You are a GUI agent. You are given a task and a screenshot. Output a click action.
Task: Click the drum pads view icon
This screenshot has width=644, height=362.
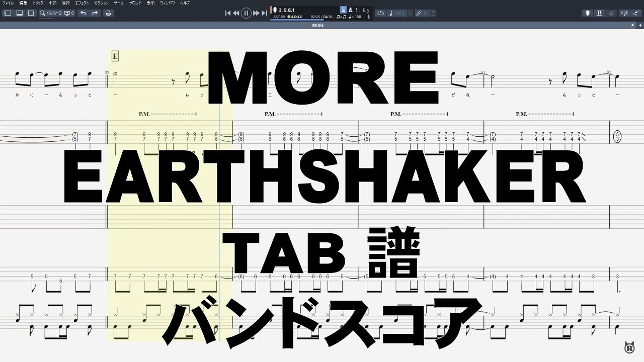(610, 13)
